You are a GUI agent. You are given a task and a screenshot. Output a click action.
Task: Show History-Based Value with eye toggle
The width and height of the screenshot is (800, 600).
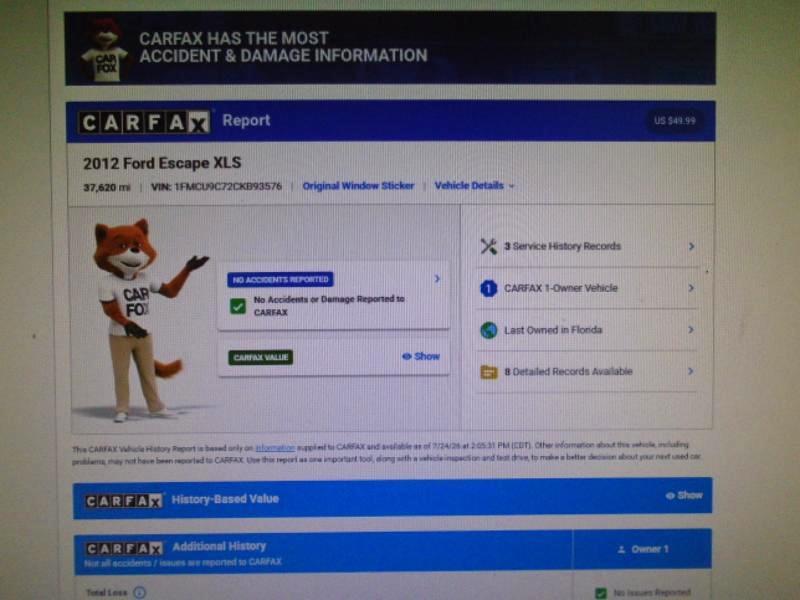[x=684, y=495]
